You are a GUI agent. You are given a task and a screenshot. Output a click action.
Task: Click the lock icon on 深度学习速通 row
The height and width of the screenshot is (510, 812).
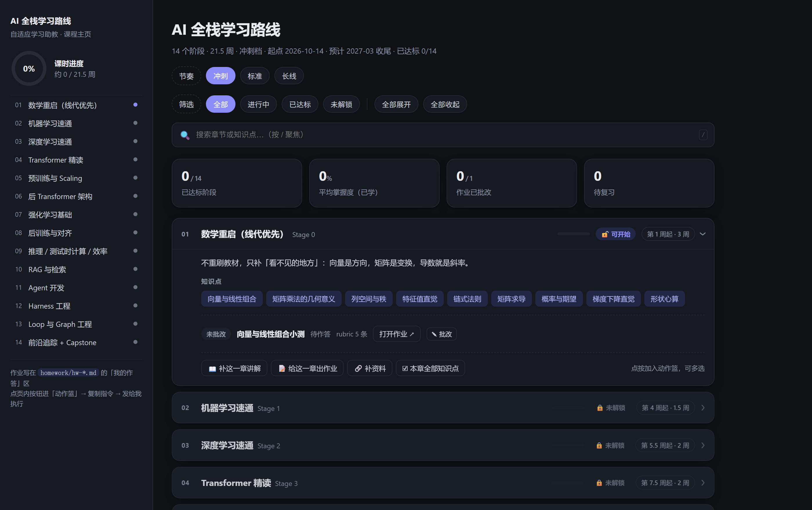tap(599, 445)
